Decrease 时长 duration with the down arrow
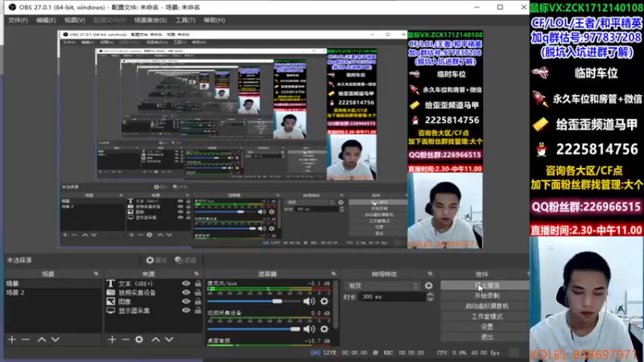This screenshot has height=362, width=644. [430, 299]
